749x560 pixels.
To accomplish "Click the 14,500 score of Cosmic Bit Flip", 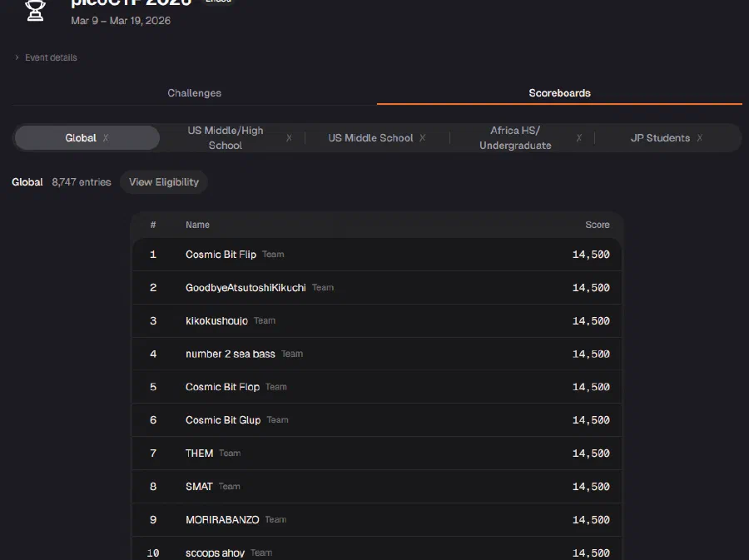I will [591, 255].
